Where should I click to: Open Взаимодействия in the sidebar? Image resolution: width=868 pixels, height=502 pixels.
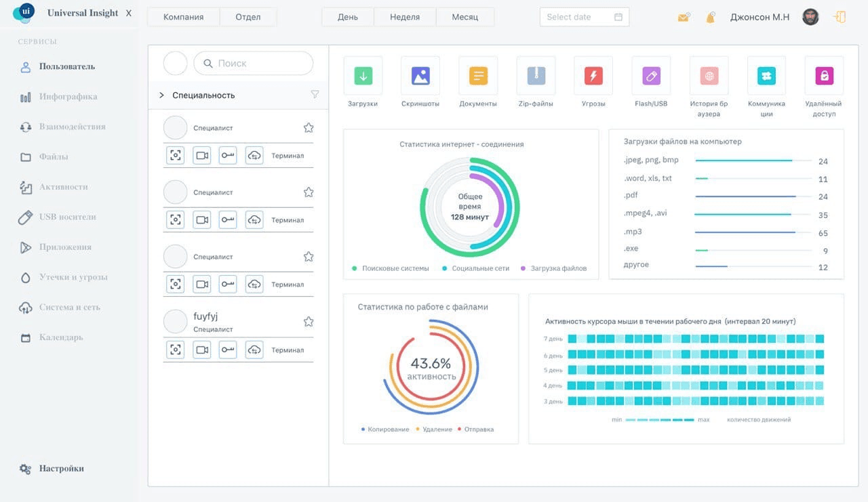point(72,127)
